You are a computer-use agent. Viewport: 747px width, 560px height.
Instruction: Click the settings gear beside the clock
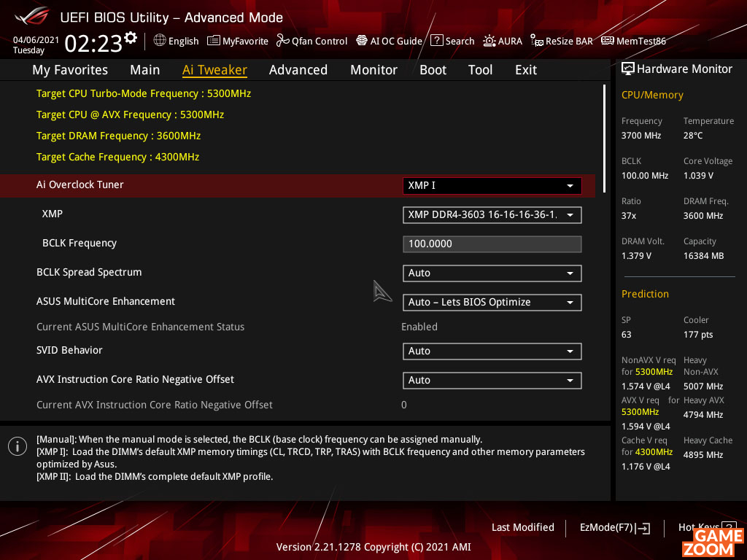click(131, 37)
